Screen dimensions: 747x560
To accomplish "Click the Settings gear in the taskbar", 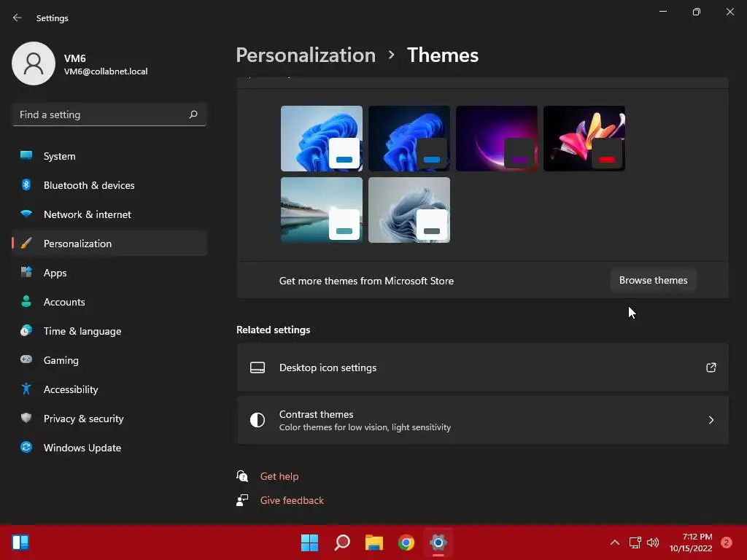I will click(x=438, y=542).
